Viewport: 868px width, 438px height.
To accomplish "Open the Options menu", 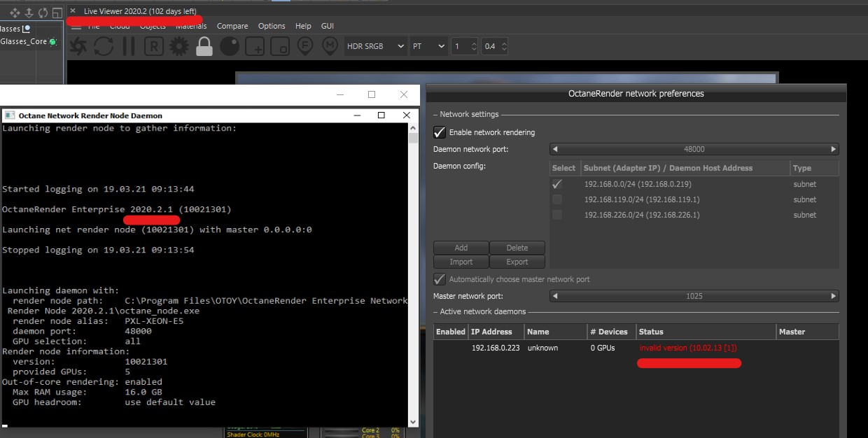I will coord(272,26).
